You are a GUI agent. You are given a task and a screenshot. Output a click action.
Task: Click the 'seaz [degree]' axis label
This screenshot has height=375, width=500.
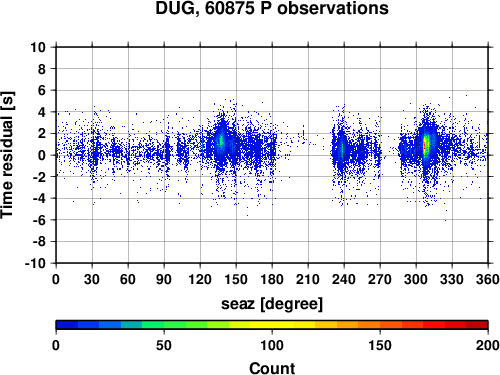(x=272, y=304)
